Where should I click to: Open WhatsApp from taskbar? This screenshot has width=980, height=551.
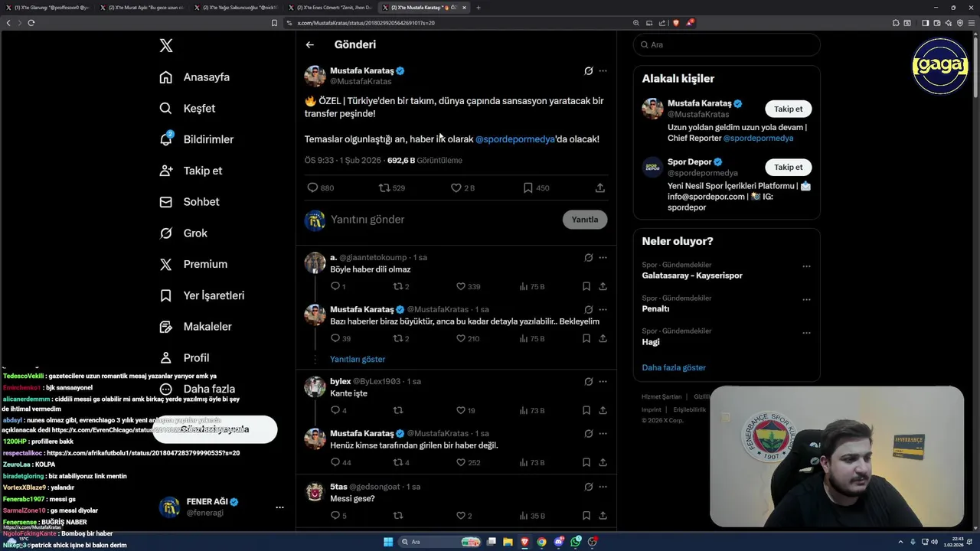[x=576, y=542]
